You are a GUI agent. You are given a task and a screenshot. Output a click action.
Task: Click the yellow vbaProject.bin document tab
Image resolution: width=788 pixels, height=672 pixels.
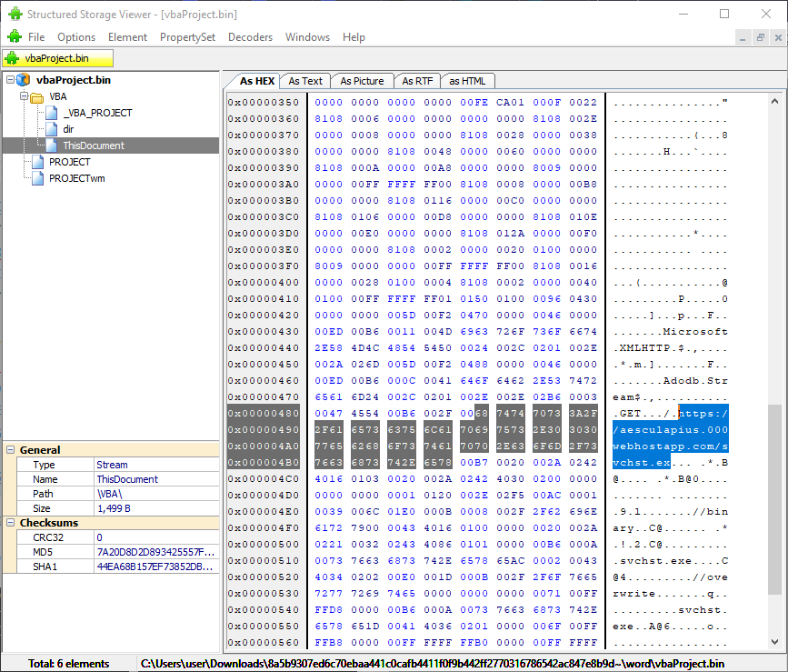pos(58,58)
